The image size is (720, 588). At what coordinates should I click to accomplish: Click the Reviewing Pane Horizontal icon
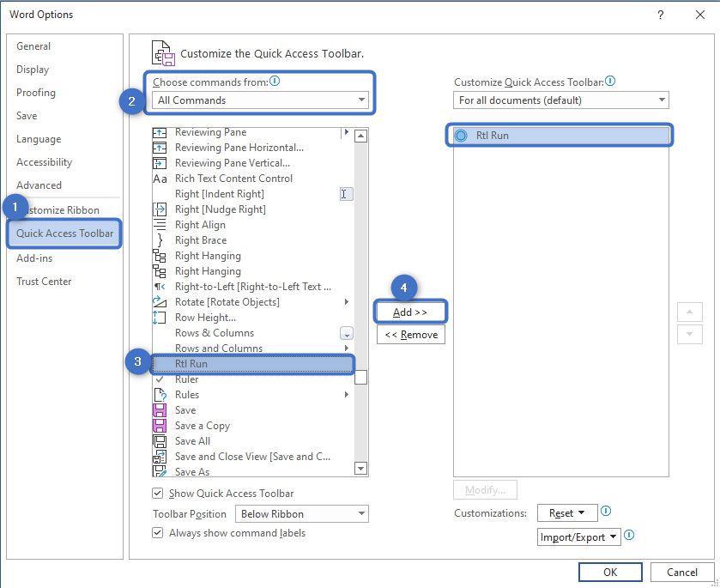pyautogui.click(x=160, y=148)
